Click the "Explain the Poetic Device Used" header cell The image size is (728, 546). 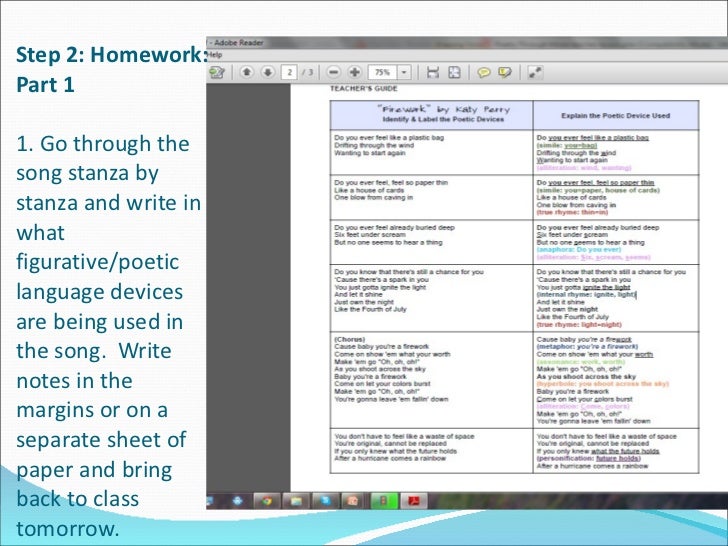(x=616, y=116)
